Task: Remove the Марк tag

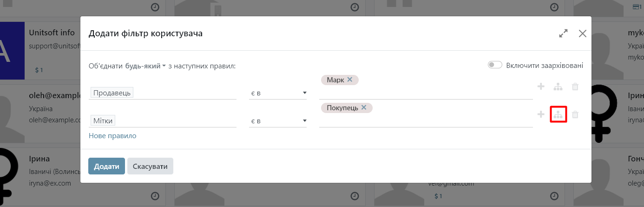Action: coord(350,80)
